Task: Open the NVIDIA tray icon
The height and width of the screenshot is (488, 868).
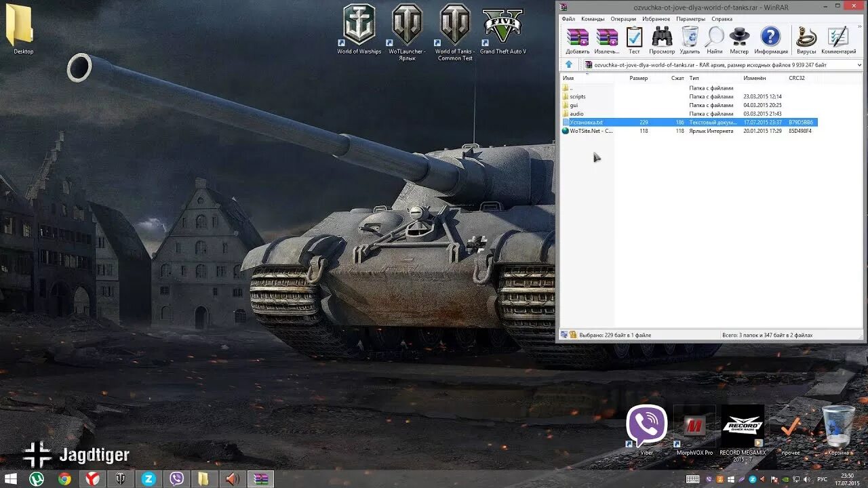Action: click(x=785, y=479)
